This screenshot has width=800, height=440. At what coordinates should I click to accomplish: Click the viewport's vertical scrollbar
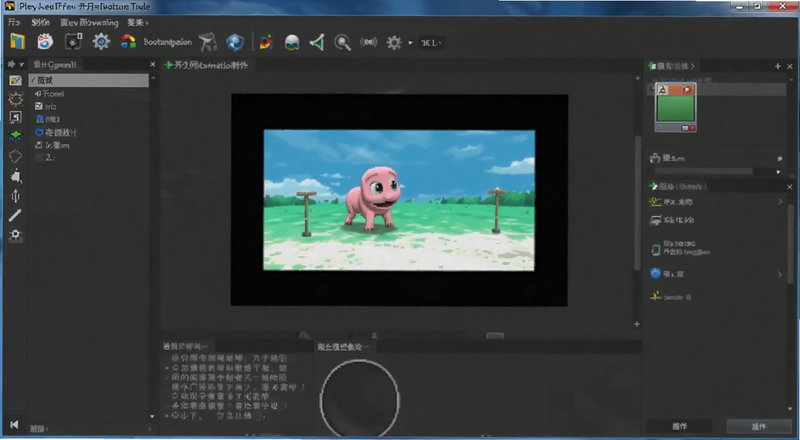pos(637,203)
